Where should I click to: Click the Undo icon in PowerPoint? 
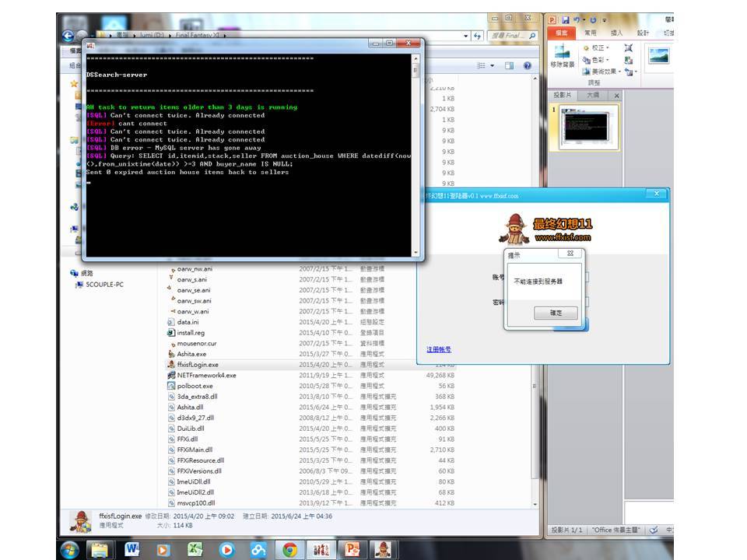[x=577, y=20]
